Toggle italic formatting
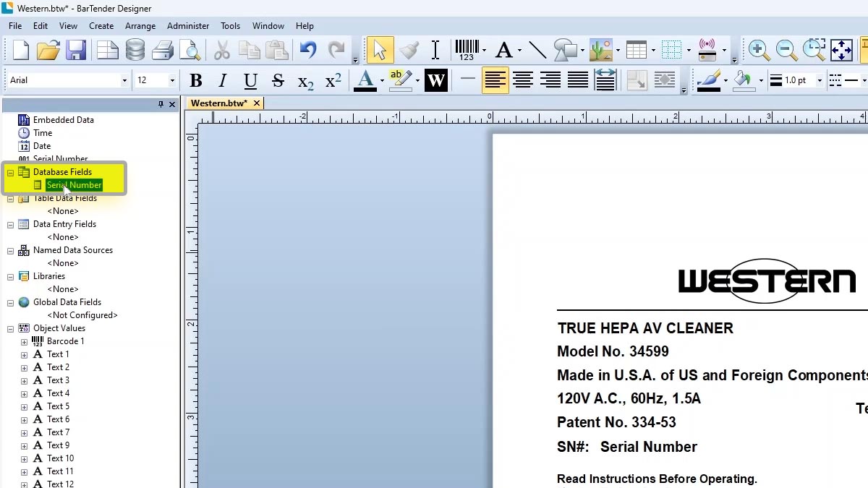Image resolution: width=868 pixels, height=488 pixels. [x=222, y=80]
